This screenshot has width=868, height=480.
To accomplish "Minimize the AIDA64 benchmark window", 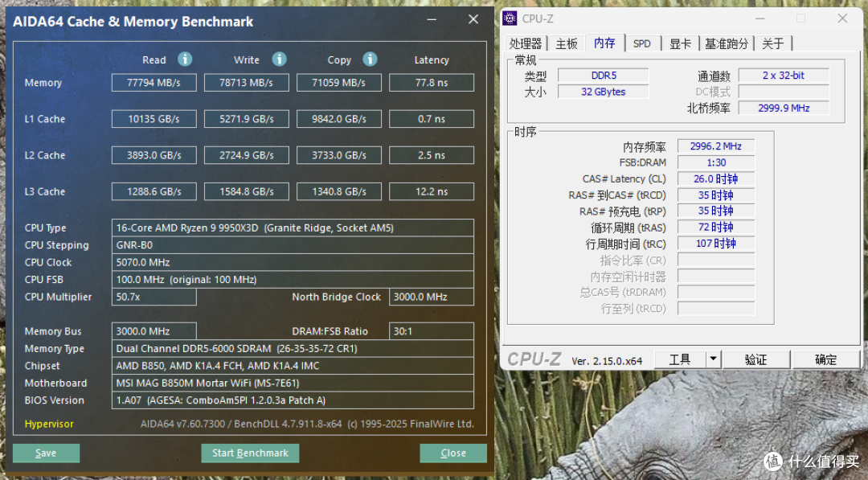I will [x=432, y=19].
